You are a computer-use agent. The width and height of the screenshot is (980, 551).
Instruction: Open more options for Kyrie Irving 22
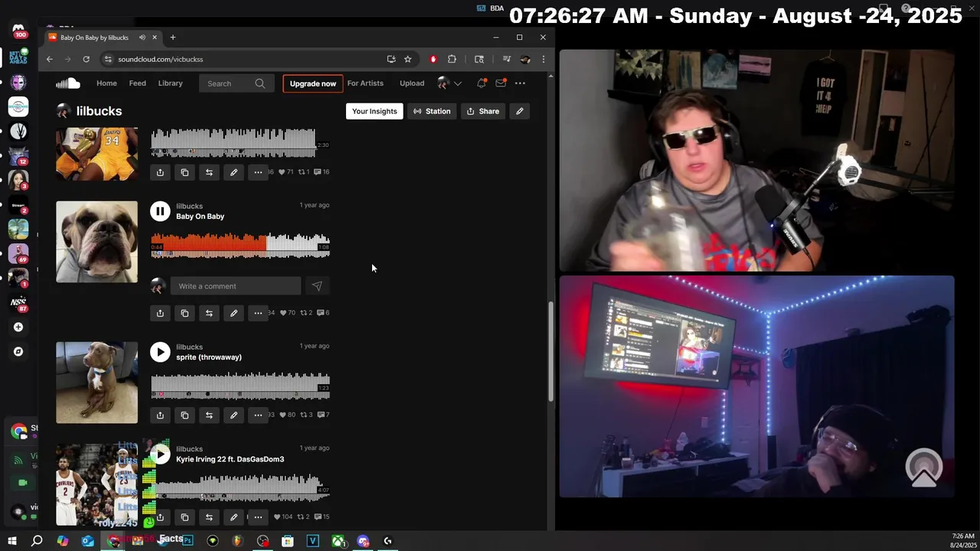click(x=258, y=517)
